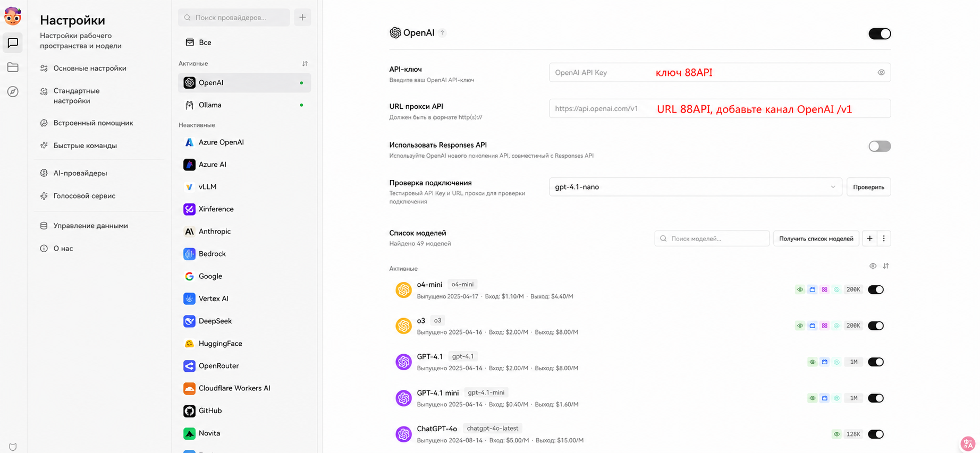The image size is (980, 453).
Task: Open the OpenAI help question mark
Action: click(442, 33)
